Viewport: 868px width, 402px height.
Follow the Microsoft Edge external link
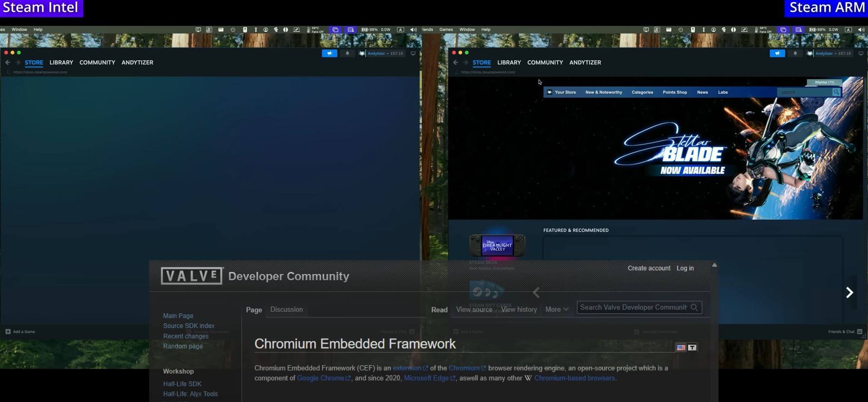pyautogui.click(x=429, y=378)
